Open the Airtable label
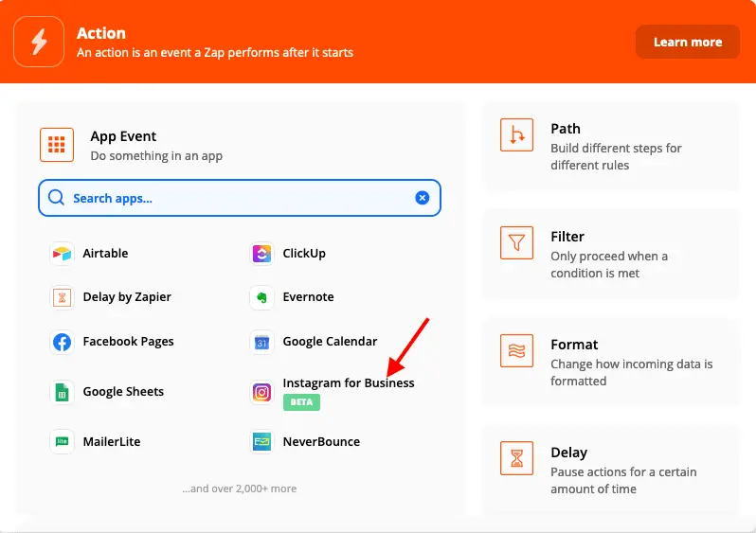This screenshot has width=756, height=533. tap(105, 254)
